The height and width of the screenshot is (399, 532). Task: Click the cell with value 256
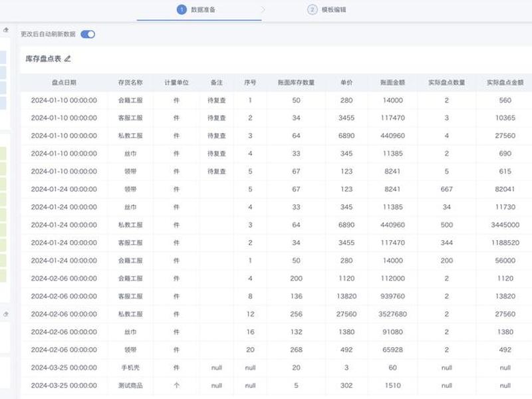(296, 314)
